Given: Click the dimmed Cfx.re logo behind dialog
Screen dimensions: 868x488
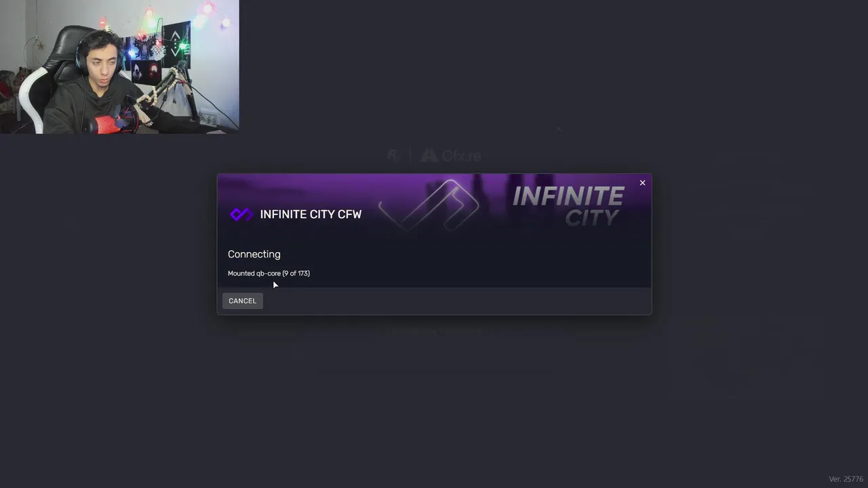Looking at the screenshot, I should (452, 156).
